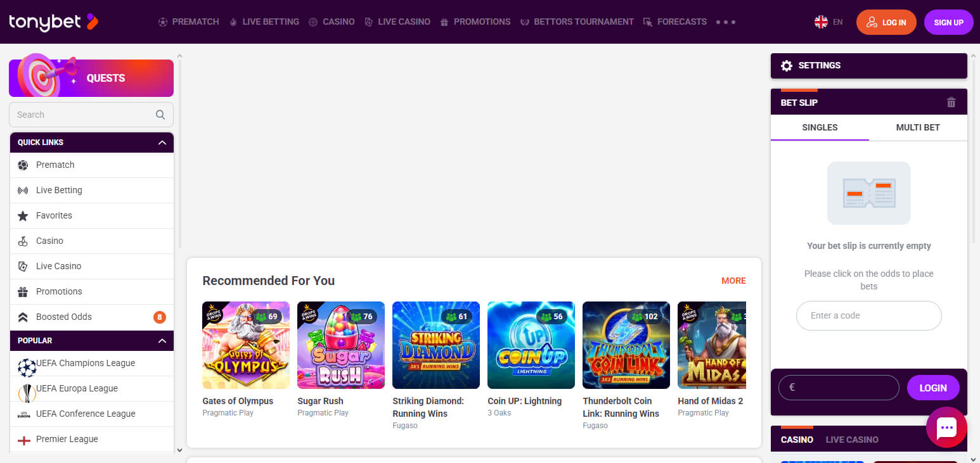Click the Premier League England flag icon

(x=24, y=440)
